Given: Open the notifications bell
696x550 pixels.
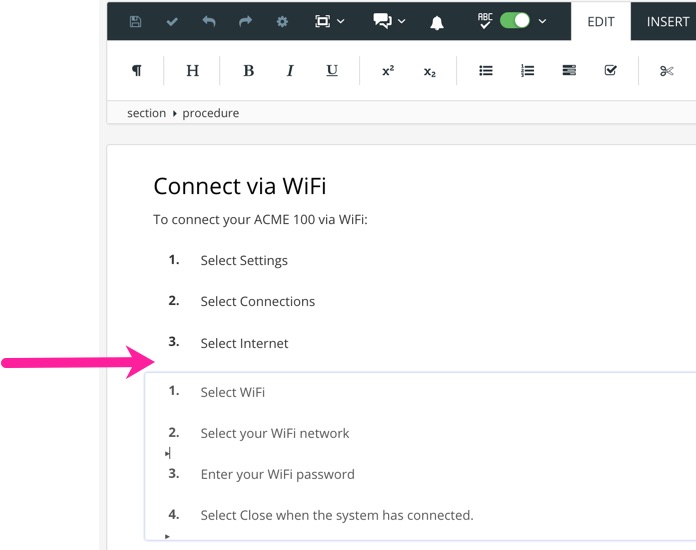Looking at the screenshot, I should (x=437, y=22).
